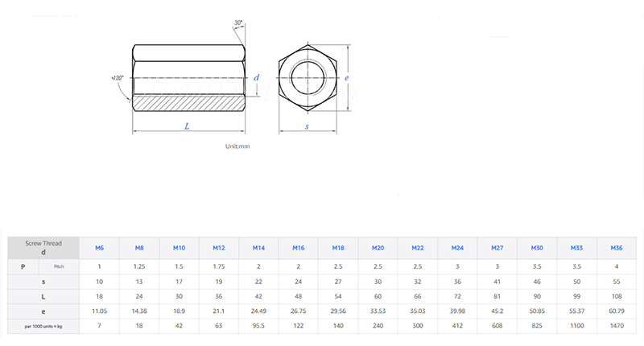Click the s dimension label under hexagon
The height and width of the screenshot is (346, 644).
[x=307, y=127]
